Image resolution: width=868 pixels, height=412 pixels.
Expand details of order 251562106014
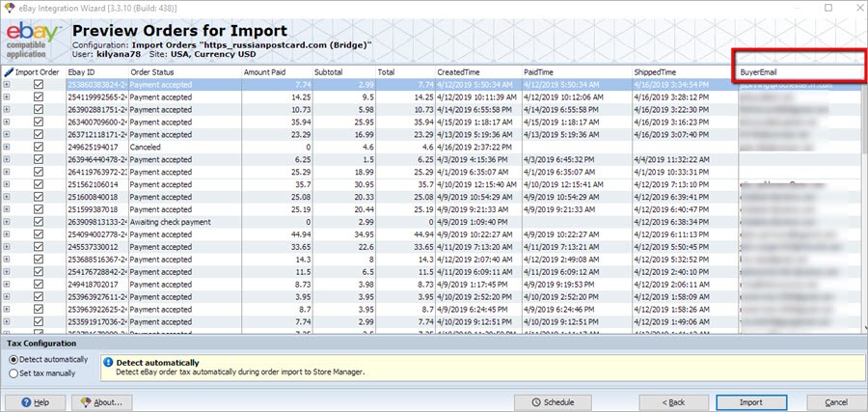7,184
